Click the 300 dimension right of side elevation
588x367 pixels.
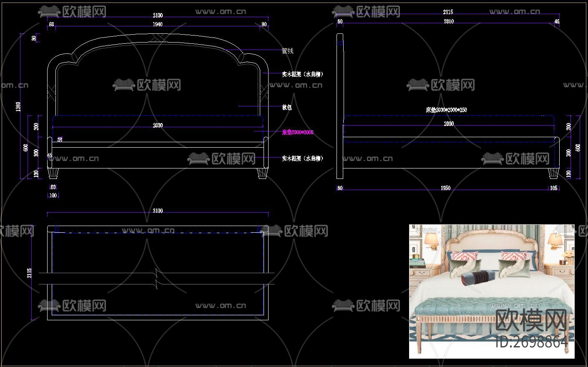coord(568,153)
